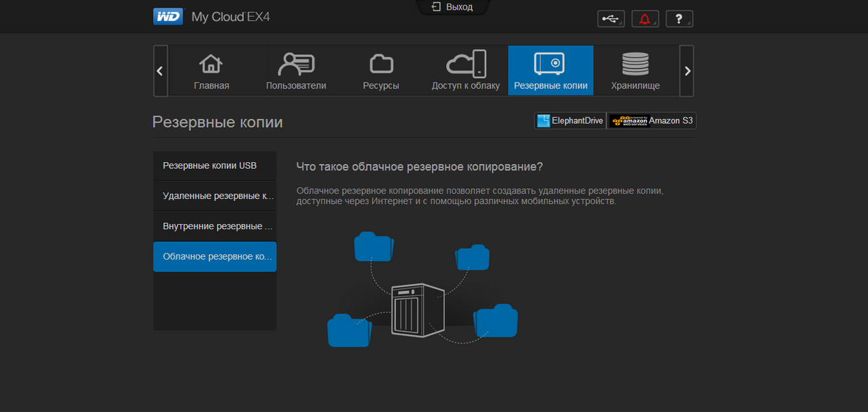Image resolution: width=868 pixels, height=412 pixels.
Task: Click the Главная home icon
Action: coord(211,64)
